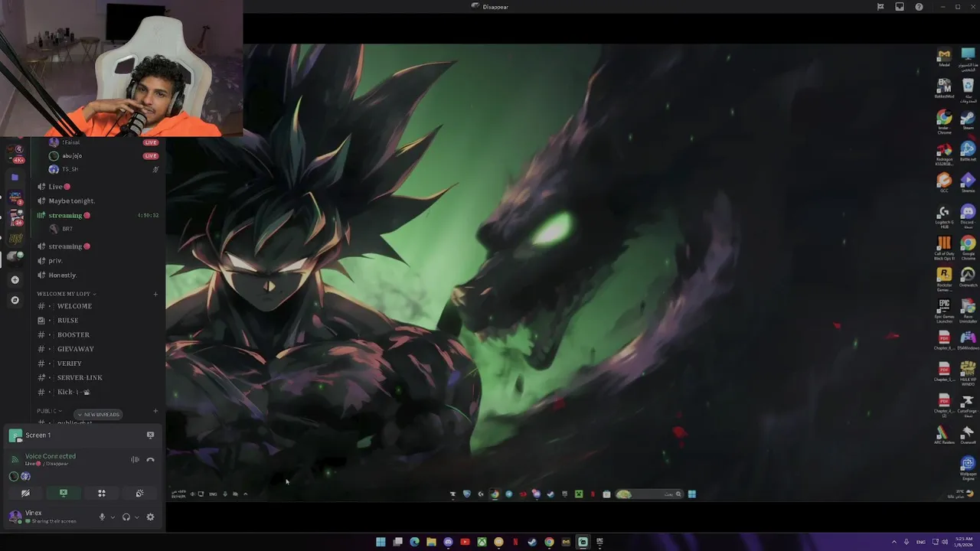This screenshot has height=551, width=980.
Task: Open Discord User Settings gear
Action: [x=150, y=517]
